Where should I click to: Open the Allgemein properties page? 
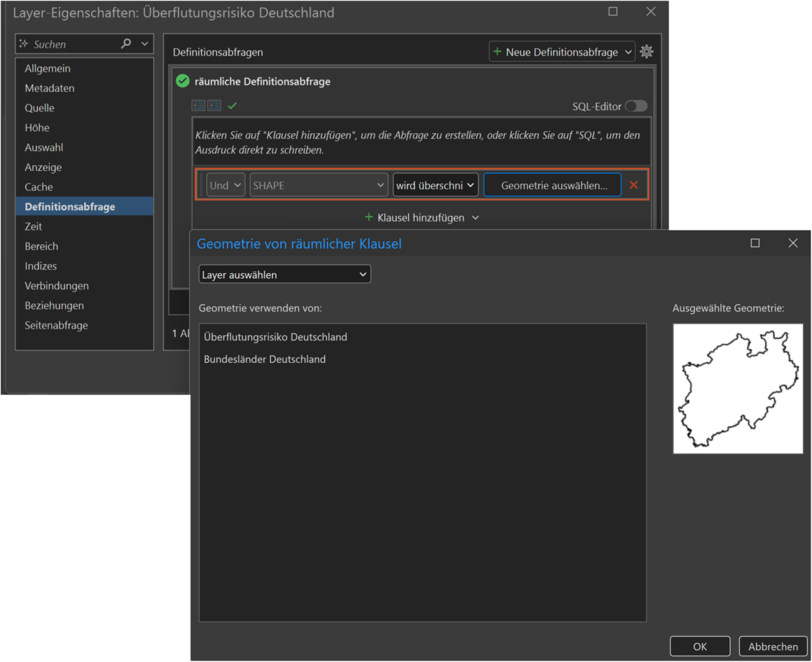tap(85, 69)
